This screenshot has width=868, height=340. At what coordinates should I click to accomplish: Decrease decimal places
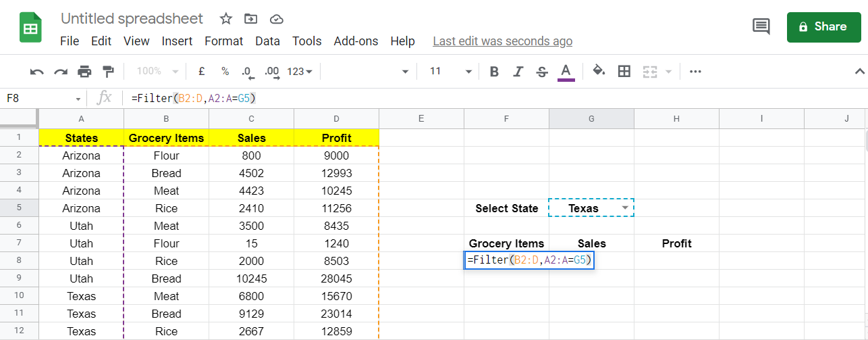coord(247,71)
